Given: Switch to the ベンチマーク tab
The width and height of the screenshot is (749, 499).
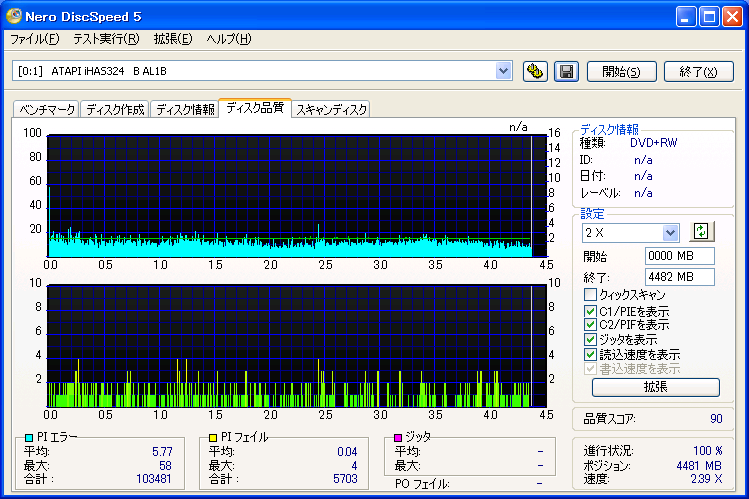Looking at the screenshot, I should [47, 109].
